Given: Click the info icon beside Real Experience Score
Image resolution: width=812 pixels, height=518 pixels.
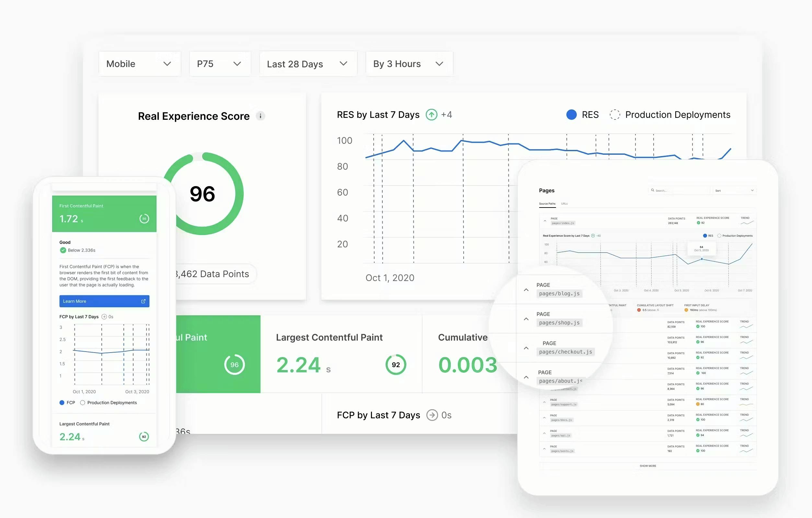Looking at the screenshot, I should coord(260,116).
